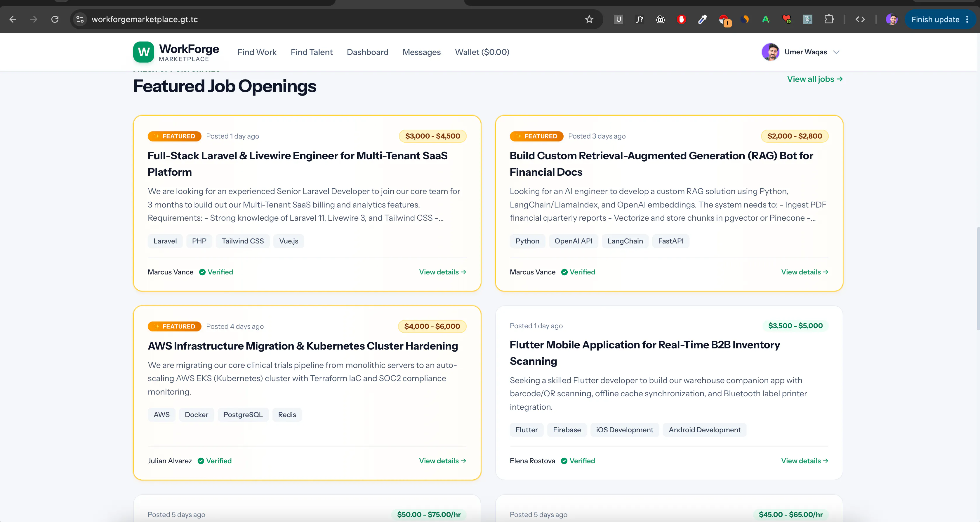Reload the page with the refresh icon
The height and width of the screenshot is (522, 980).
click(55, 19)
